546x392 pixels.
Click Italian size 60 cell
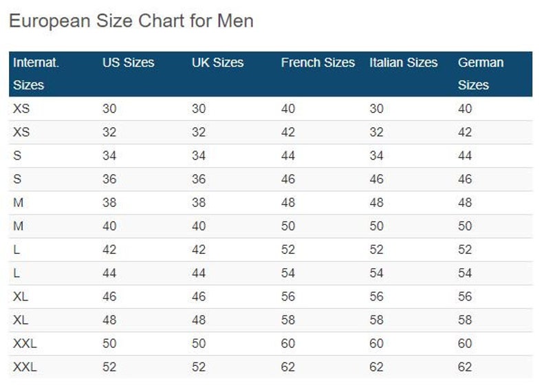coord(376,344)
